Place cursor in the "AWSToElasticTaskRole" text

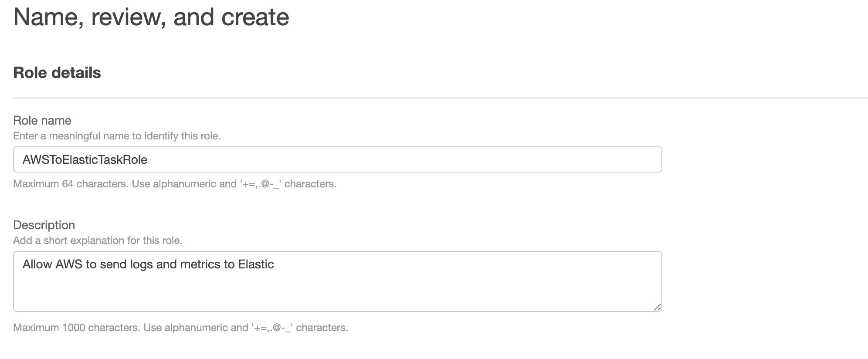(x=85, y=160)
